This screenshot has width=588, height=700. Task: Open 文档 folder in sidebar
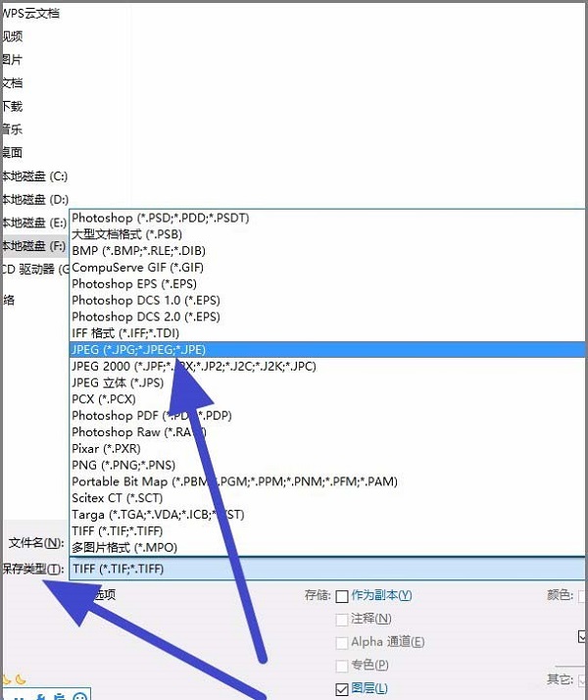coord(12,83)
